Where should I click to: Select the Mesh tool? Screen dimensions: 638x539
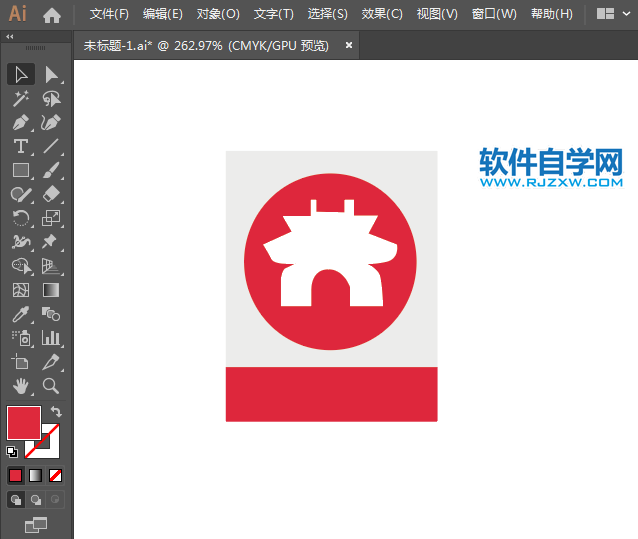point(21,290)
